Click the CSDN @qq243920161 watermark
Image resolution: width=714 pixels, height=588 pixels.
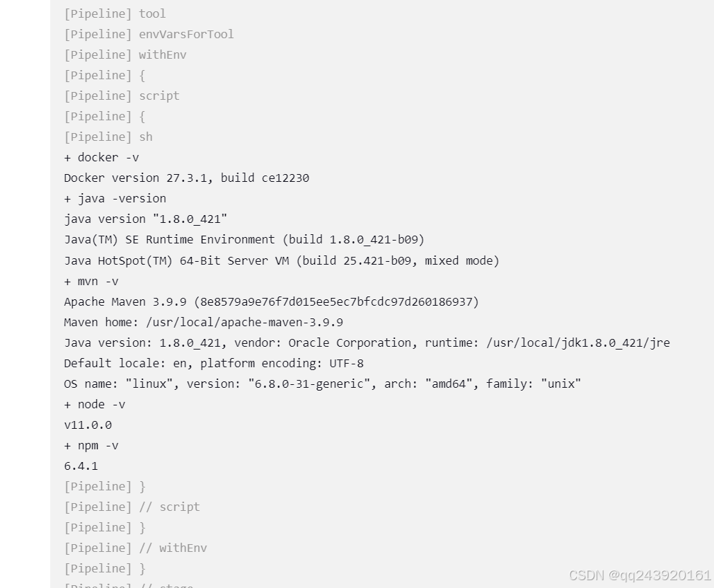640,575
